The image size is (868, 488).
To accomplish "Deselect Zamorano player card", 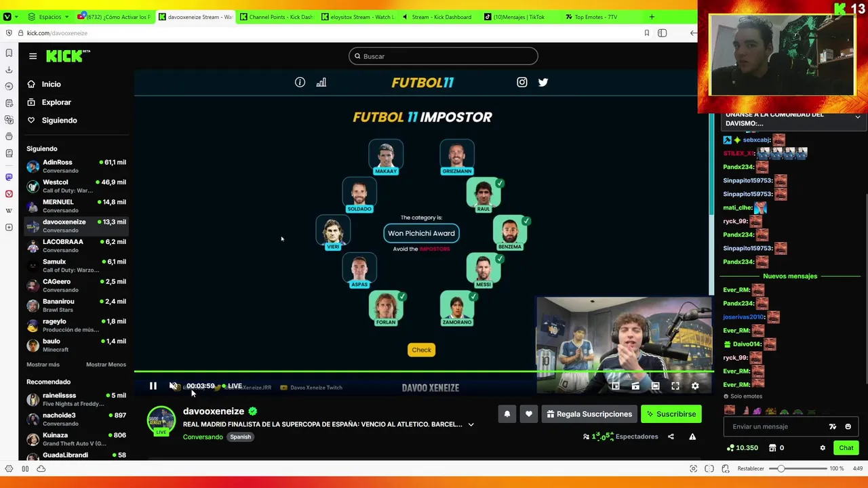I will click(x=456, y=308).
